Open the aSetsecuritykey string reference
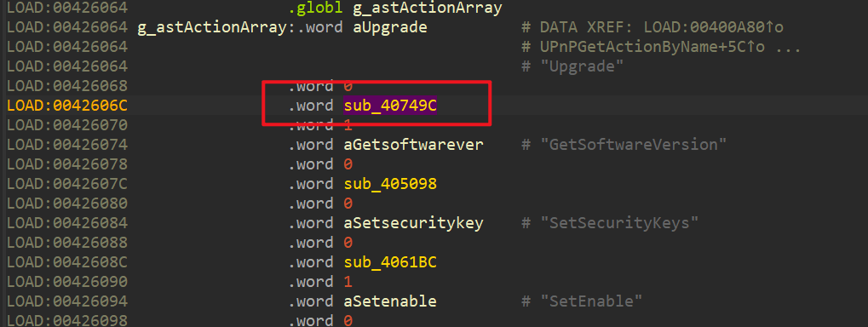This screenshot has width=868, height=327. pyautogui.click(x=413, y=223)
